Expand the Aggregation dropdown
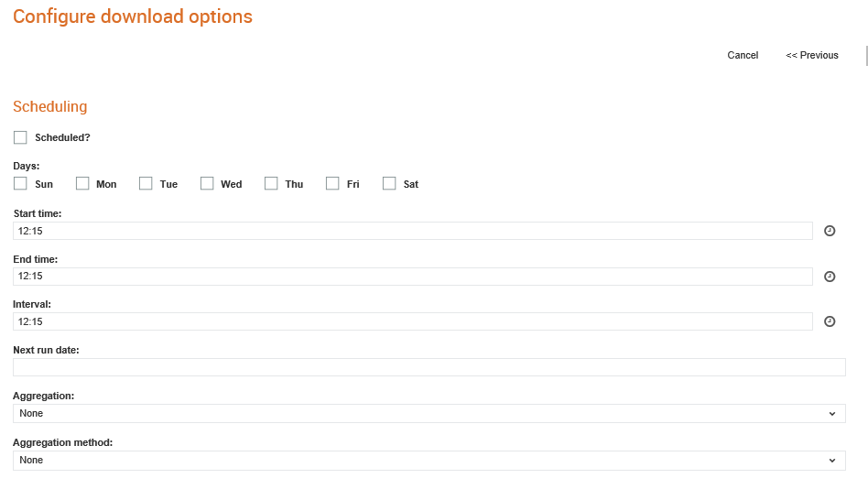 429,414
